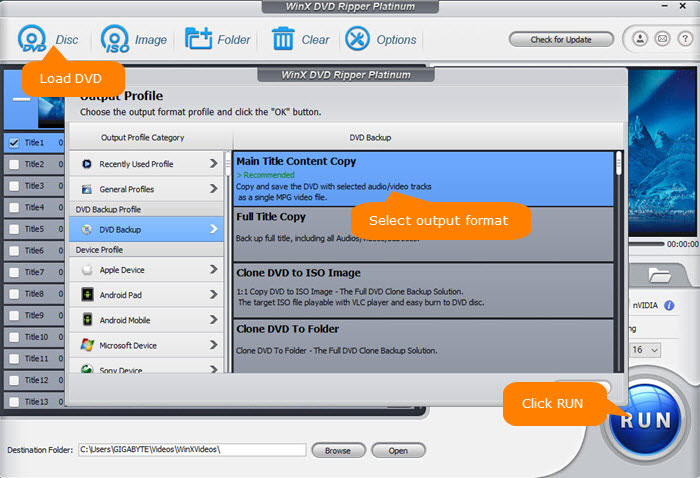
Task: Click the "DVD Backup" column header
Action: [370, 137]
